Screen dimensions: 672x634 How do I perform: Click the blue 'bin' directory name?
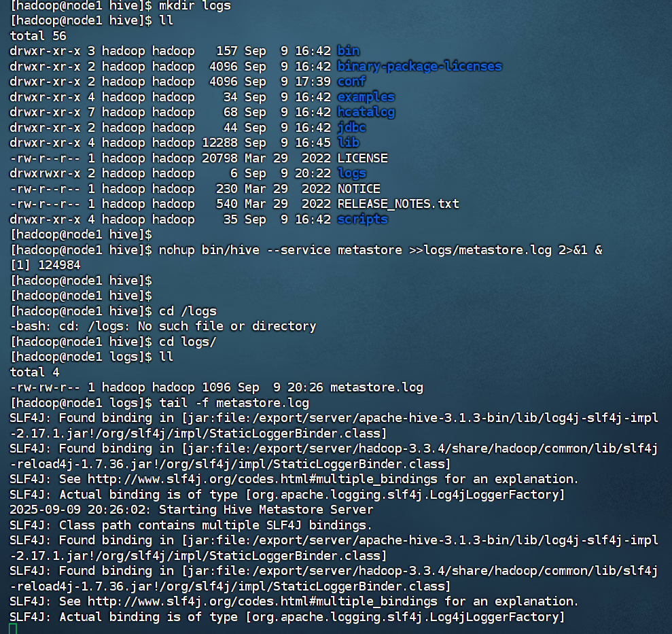point(349,51)
